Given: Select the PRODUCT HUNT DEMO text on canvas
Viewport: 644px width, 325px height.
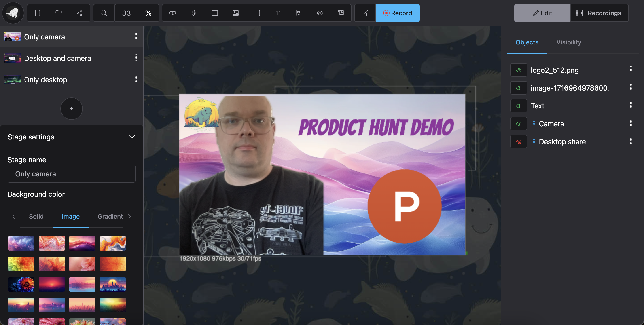Looking at the screenshot, I should click(x=376, y=127).
